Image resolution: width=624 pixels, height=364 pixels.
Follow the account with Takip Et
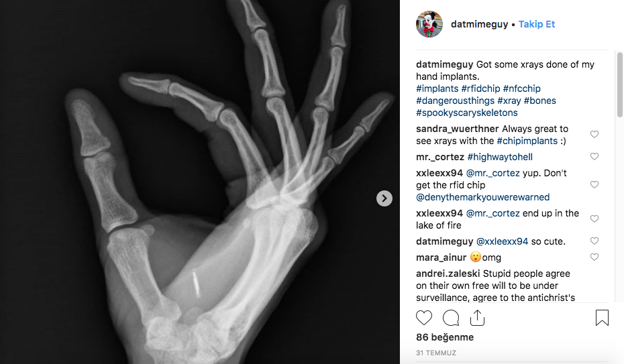pyautogui.click(x=537, y=24)
